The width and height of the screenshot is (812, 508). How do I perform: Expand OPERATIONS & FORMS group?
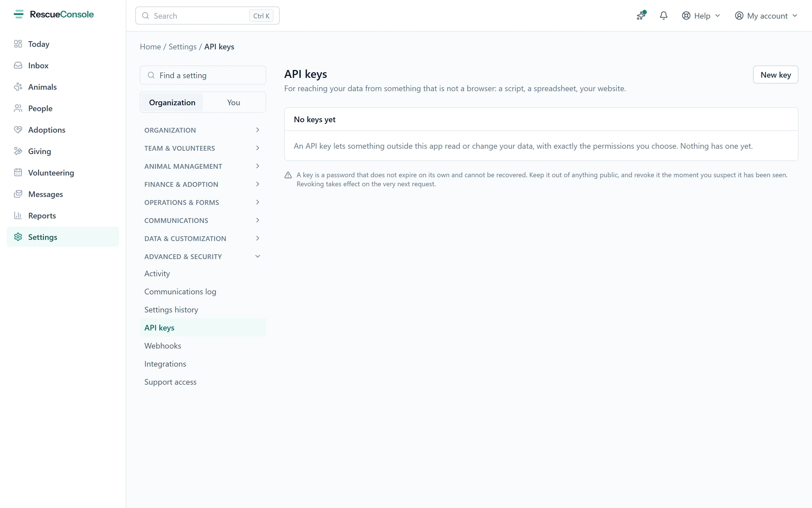203,203
